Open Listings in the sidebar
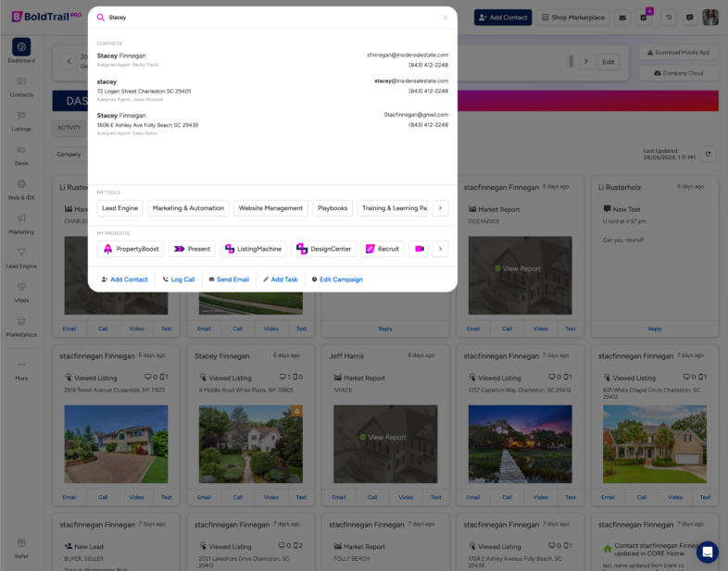This screenshot has width=728, height=571. [x=21, y=121]
